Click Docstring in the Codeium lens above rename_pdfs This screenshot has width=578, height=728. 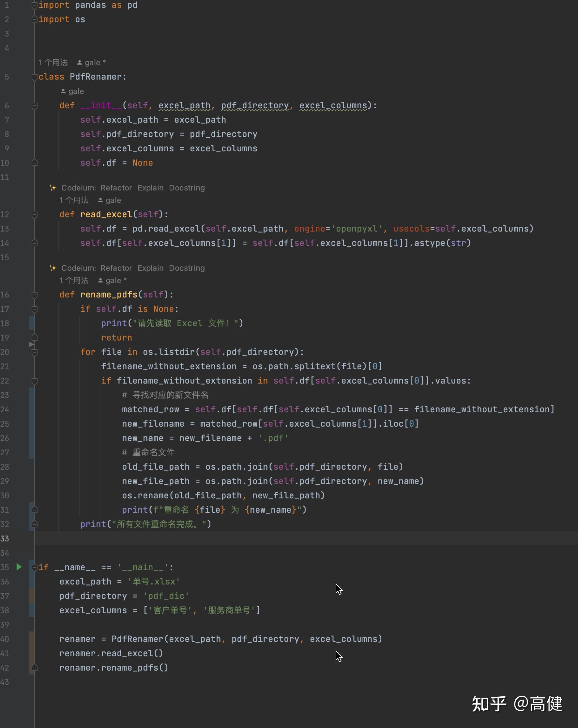(x=187, y=268)
